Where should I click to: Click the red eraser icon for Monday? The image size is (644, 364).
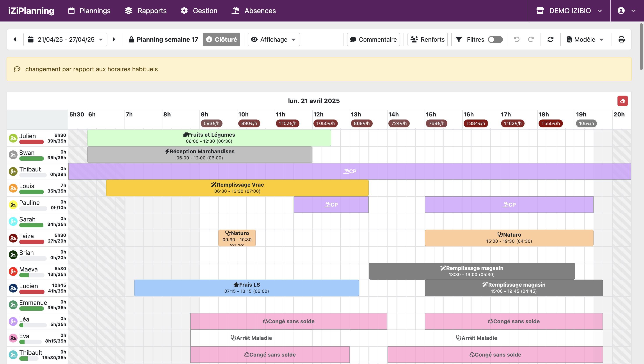[622, 101]
